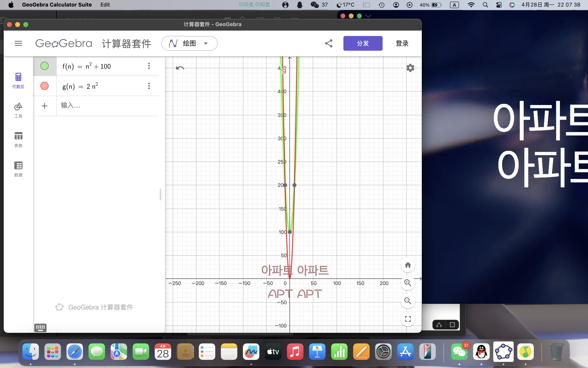Viewport: 588px width, 368px height.
Task: Click the plus icon in input row
Action: coord(45,106)
